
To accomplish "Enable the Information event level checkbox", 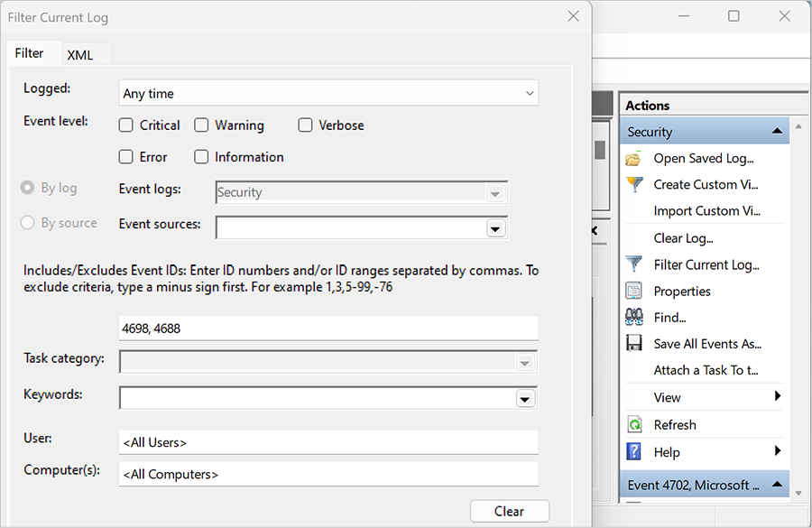I will tap(201, 156).
